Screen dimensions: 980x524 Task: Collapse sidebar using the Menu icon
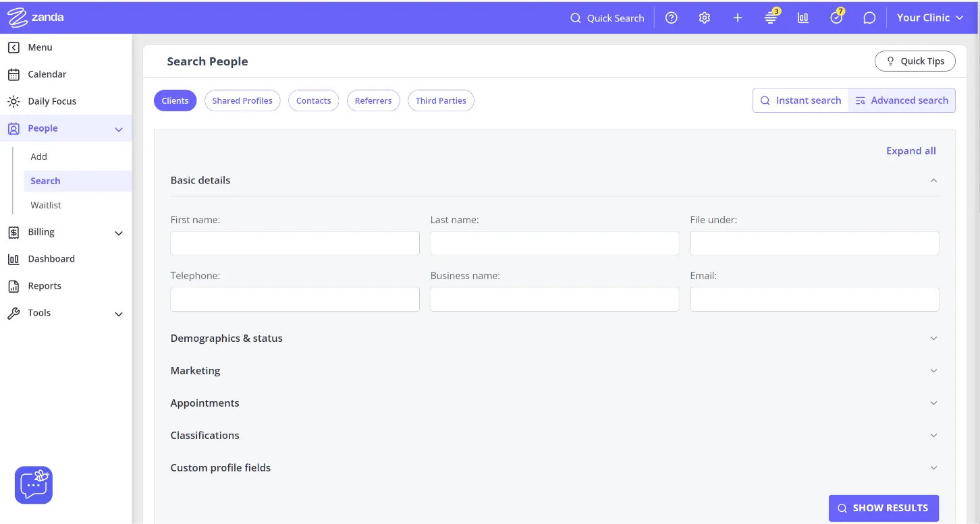13,47
